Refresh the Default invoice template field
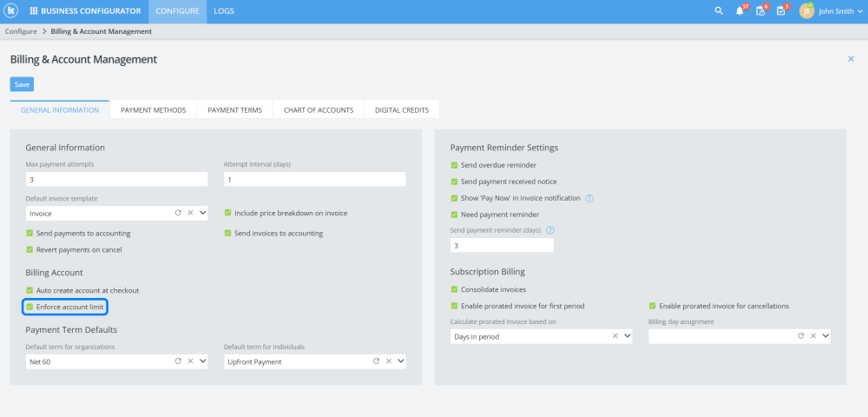The image size is (868, 417). click(178, 212)
